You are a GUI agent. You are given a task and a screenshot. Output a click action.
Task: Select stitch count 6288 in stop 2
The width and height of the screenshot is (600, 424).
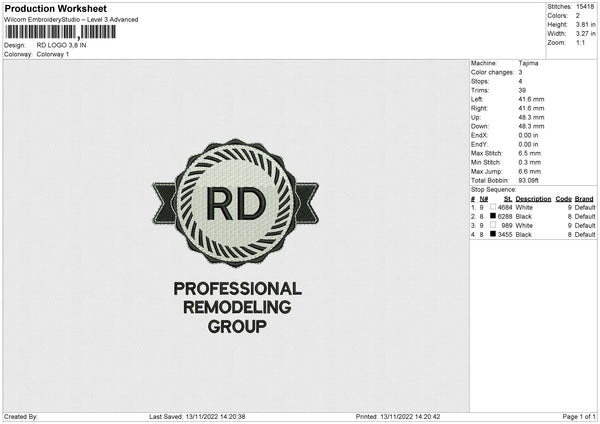[505, 217]
